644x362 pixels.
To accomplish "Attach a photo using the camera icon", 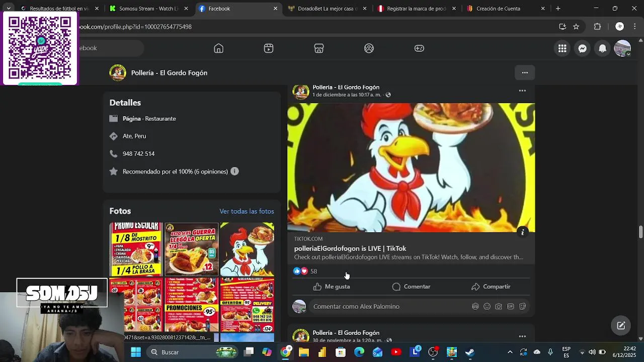I will pos(499,306).
